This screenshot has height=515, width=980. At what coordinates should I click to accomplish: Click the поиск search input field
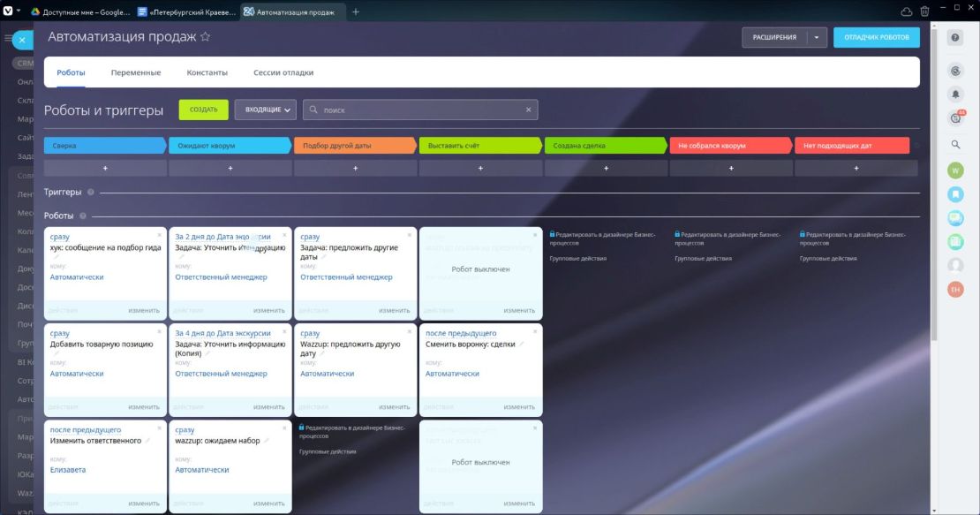(x=420, y=110)
